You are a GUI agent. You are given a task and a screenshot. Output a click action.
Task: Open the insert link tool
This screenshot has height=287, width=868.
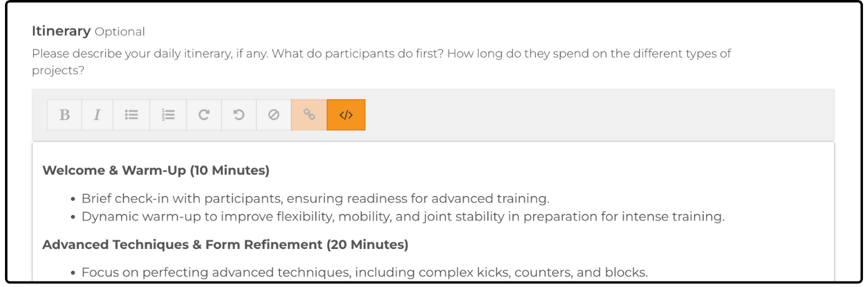coord(309,115)
